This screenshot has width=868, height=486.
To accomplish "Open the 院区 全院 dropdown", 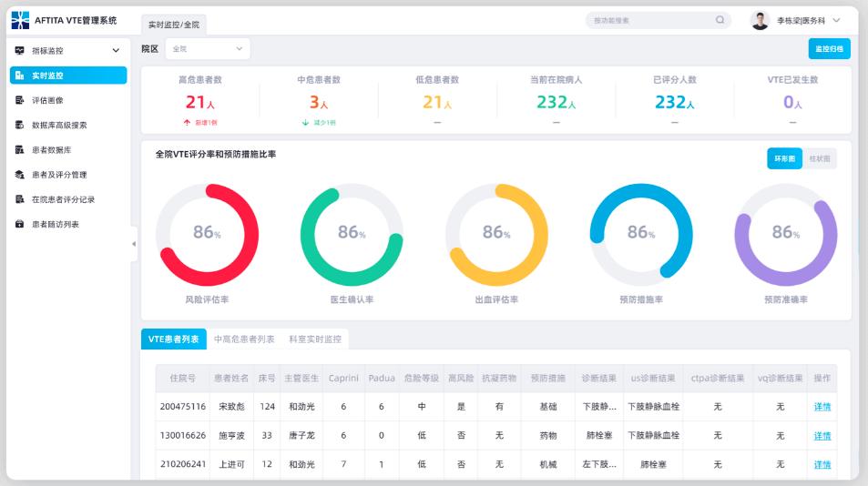I will [x=207, y=48].
